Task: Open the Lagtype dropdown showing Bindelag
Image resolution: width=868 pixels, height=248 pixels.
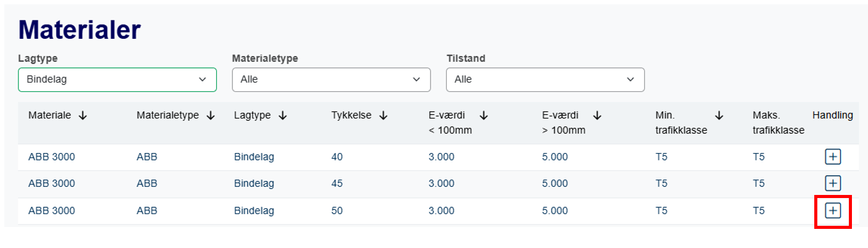Action: (117, 80)
